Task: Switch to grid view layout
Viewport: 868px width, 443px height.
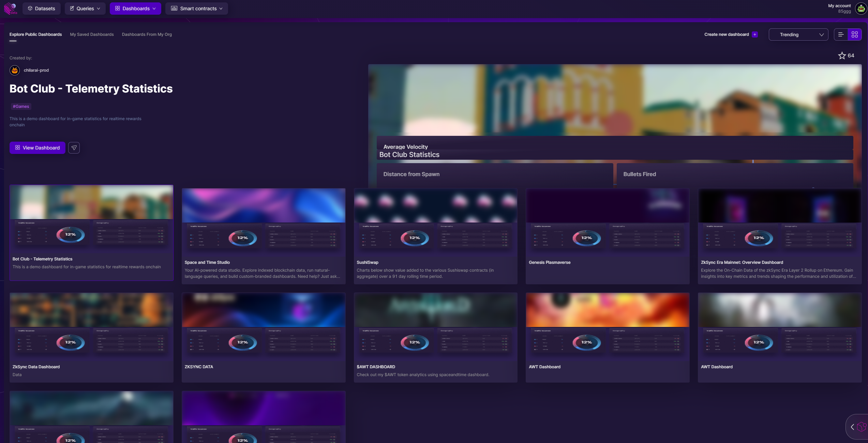Action: pos(854,34)
